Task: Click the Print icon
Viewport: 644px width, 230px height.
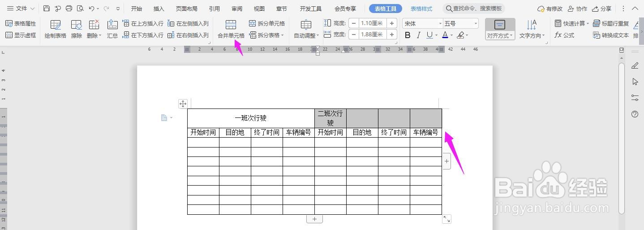Action: 69,9
